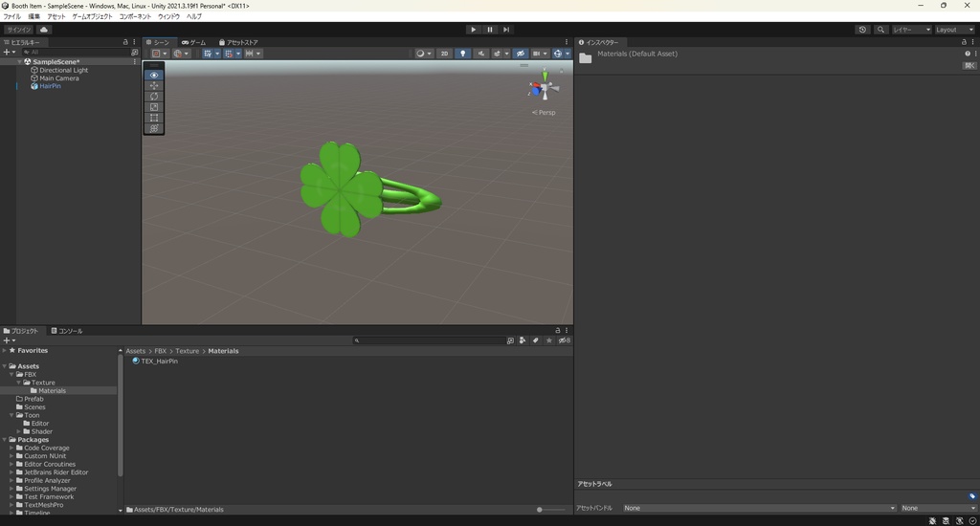Click the cloud services icon
The height and width of the screenshot is (526, 980).
(x=44, y=30)
